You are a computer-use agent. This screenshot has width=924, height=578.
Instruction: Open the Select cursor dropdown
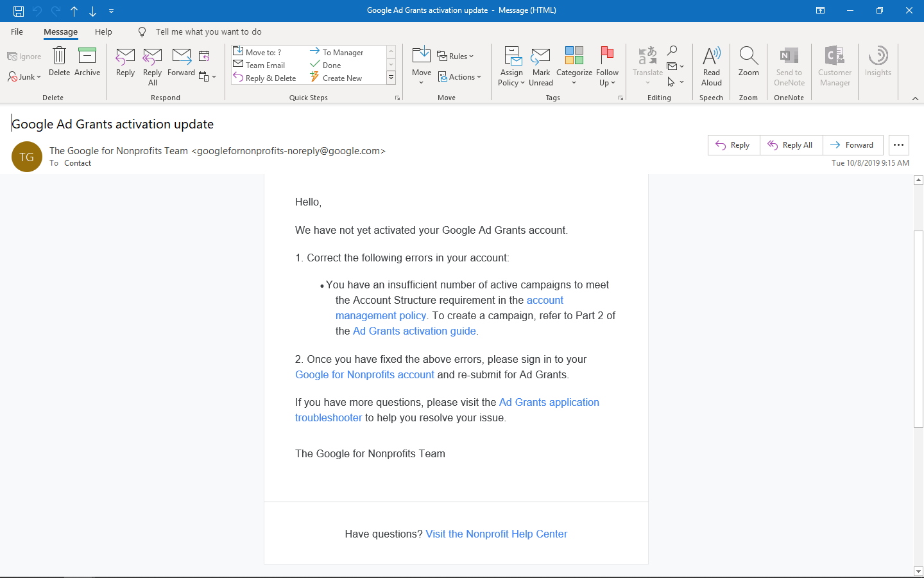pos(675,82)
